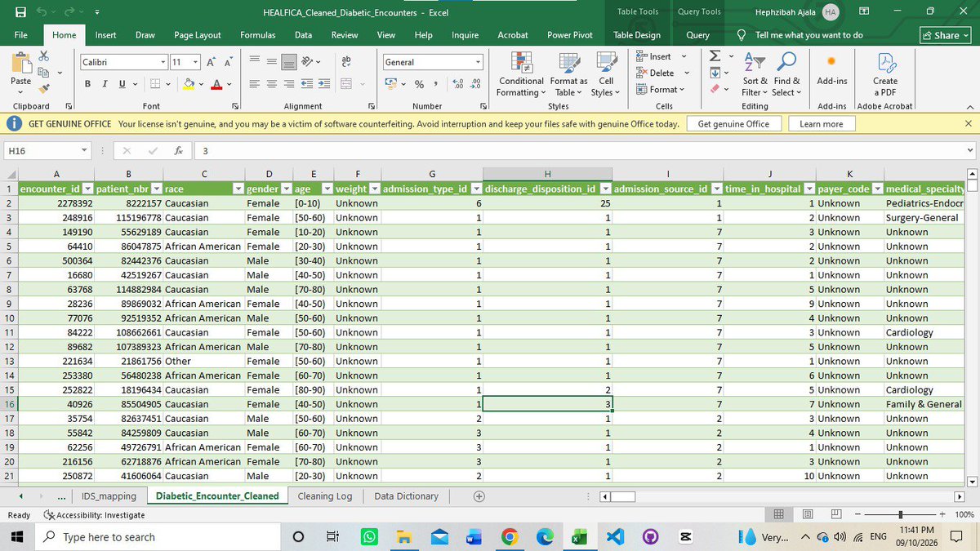Select cell H15 containing value 2
The image size is (980, 551).
tap(547, 389)
